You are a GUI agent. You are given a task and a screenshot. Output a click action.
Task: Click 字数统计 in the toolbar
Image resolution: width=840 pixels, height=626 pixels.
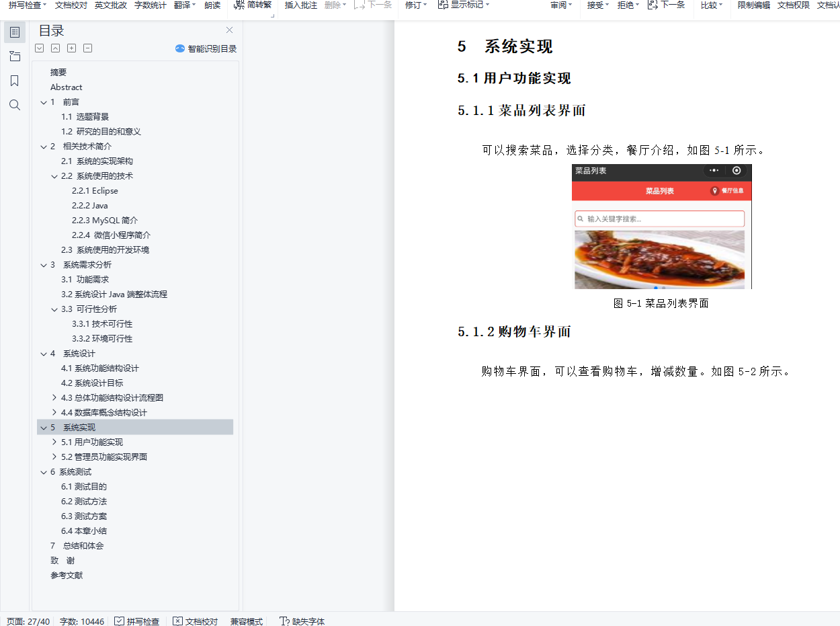(x=150, y=5)
